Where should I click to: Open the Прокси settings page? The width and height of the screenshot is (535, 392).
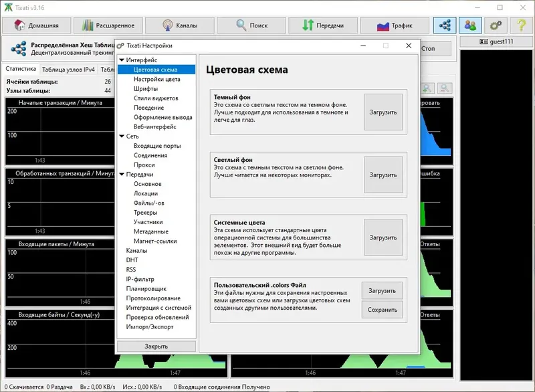click(144, 165)
